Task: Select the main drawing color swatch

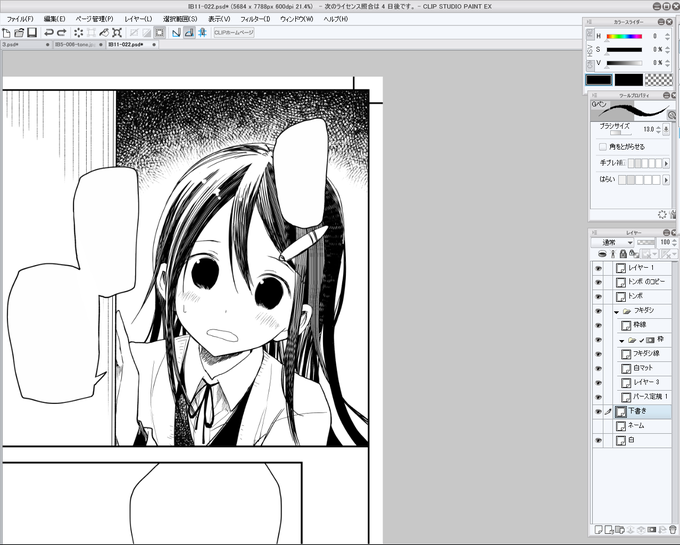Action: point(598,80)
